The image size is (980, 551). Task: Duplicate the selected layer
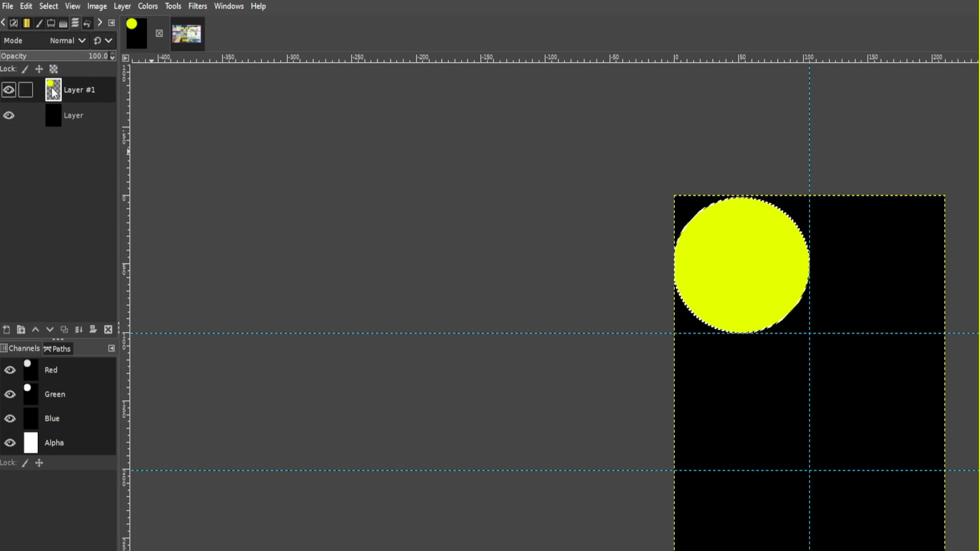point(64,330)
